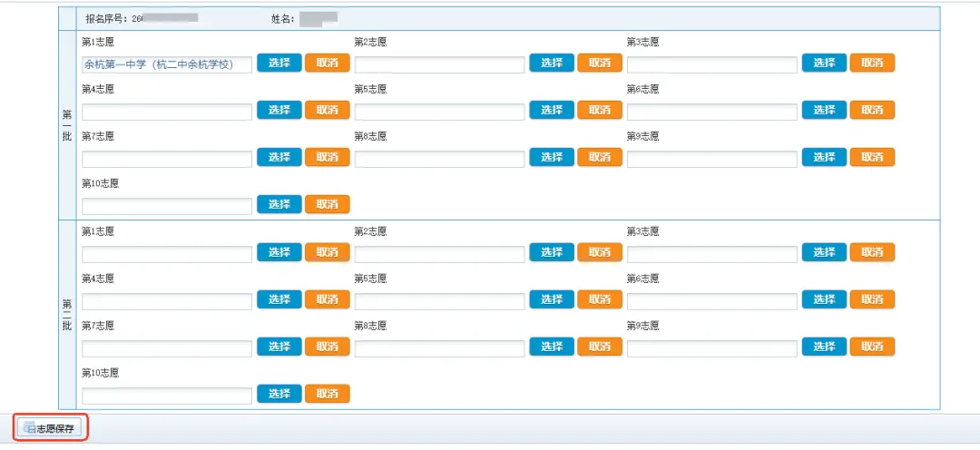The image size is (980, 450).
Task: Select the 第二批 第7志愿 text field
Action: [167, 348]
